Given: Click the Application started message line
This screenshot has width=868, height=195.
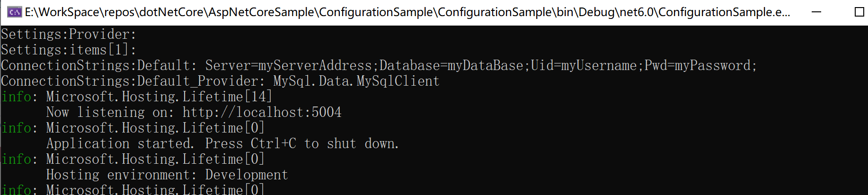Looking at the screenshot, I should pyautogui.click(x=222, y=143).
